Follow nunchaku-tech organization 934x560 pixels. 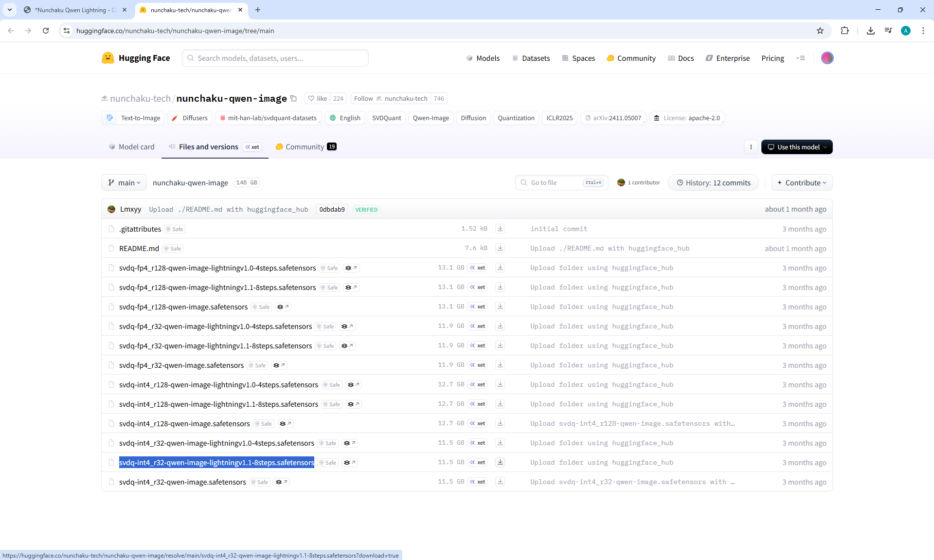click(x=363, y=98)
